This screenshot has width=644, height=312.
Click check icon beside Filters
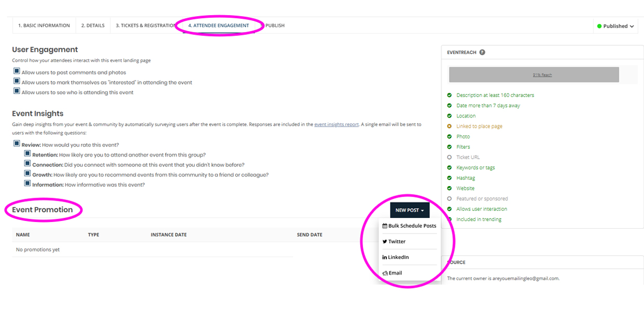click(x=449, y=147)
